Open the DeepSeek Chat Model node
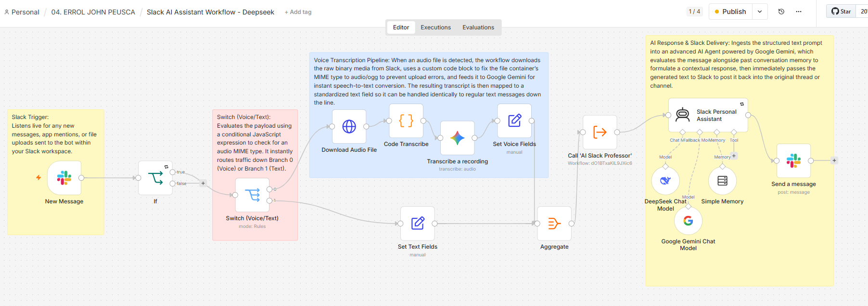 665,181
